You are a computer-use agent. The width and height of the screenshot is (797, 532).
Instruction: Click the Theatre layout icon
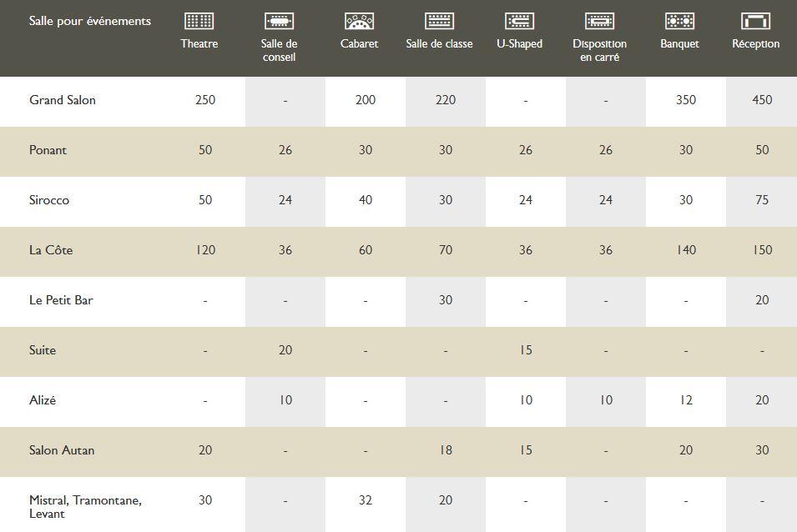coord(199,21)
